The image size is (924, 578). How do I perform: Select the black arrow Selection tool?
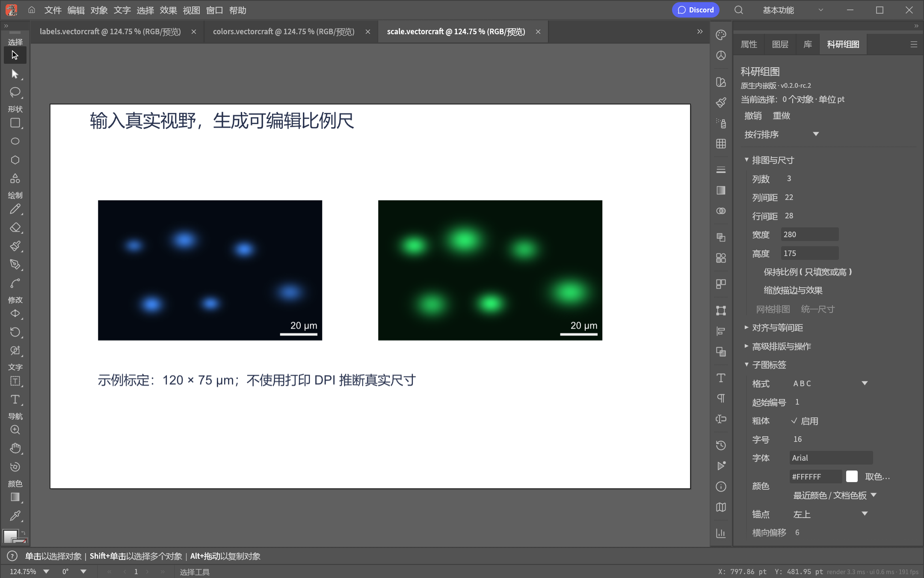(15, 55)
